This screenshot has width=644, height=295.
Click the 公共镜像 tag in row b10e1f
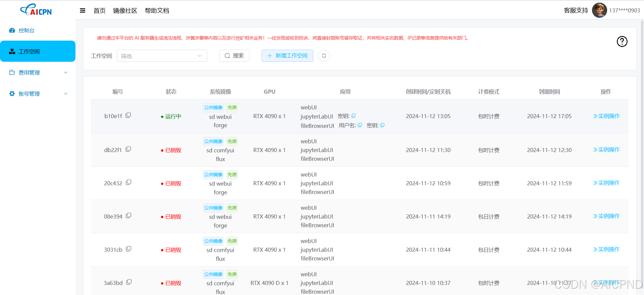[213, 107]
